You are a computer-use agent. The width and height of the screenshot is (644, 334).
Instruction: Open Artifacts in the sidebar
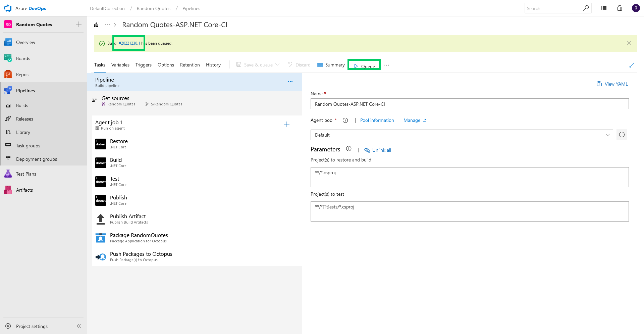coord(44,190)
